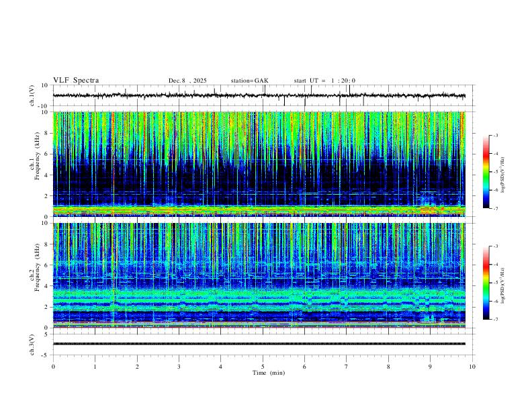Click the ch.2 frequency axis "4" tick label

pyautogui.click(x=47, y=286)
